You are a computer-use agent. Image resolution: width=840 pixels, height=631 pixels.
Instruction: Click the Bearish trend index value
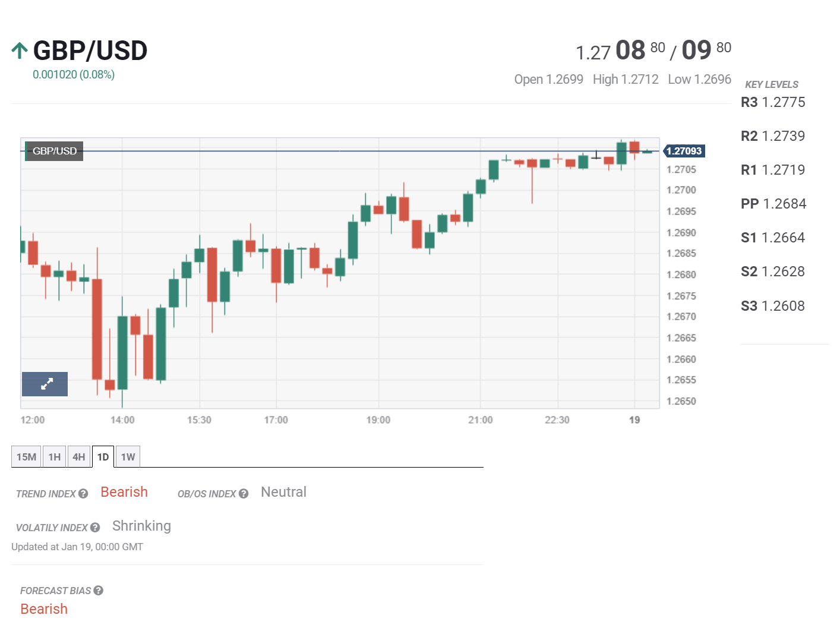coord(124,492)
